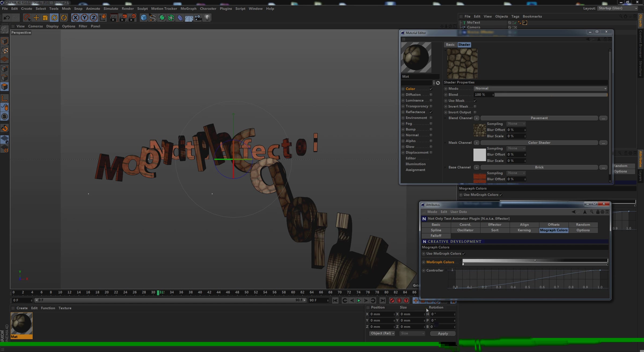Screen dimensions: 644x352
Task: Add a Camera object
Action: 198,18
